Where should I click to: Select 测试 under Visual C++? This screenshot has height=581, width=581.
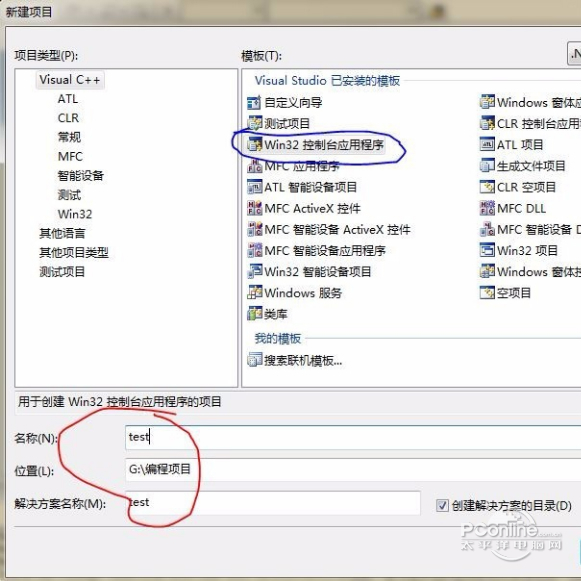[x=69, y=195]
